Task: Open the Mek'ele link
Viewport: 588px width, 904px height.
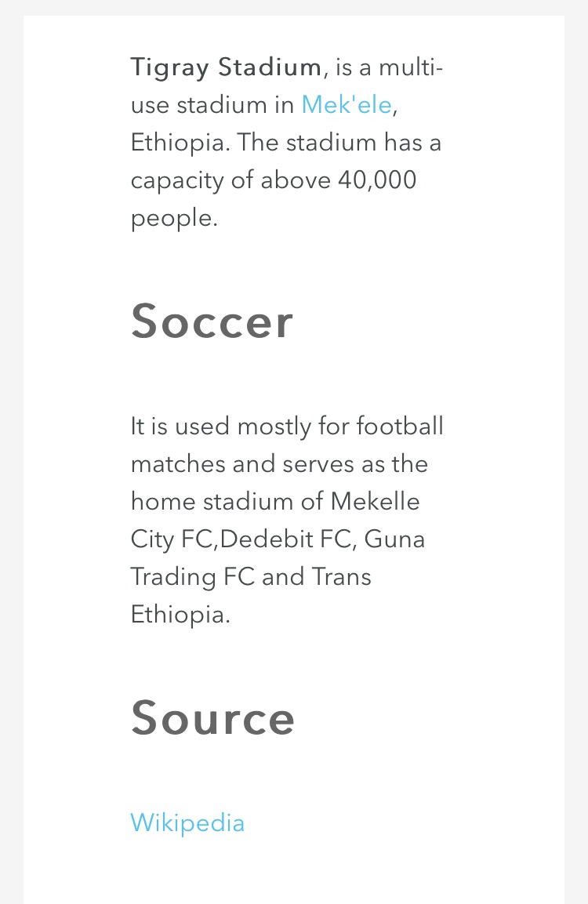Action: click(347, 105)
